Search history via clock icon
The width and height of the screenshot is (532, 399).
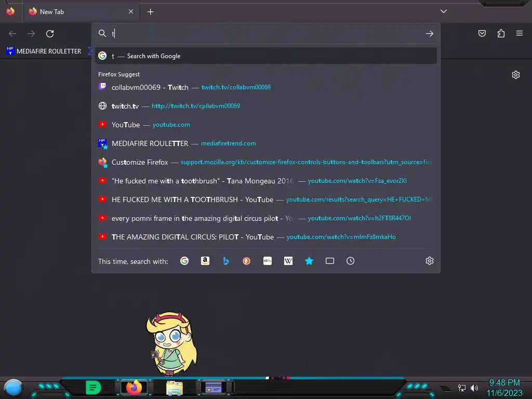(x=351, y=261)
